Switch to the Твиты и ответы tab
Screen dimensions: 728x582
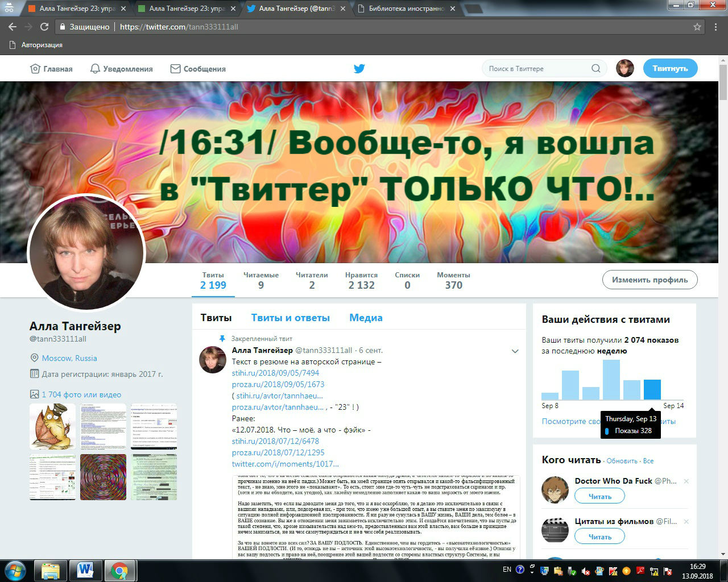coord(291,318)
